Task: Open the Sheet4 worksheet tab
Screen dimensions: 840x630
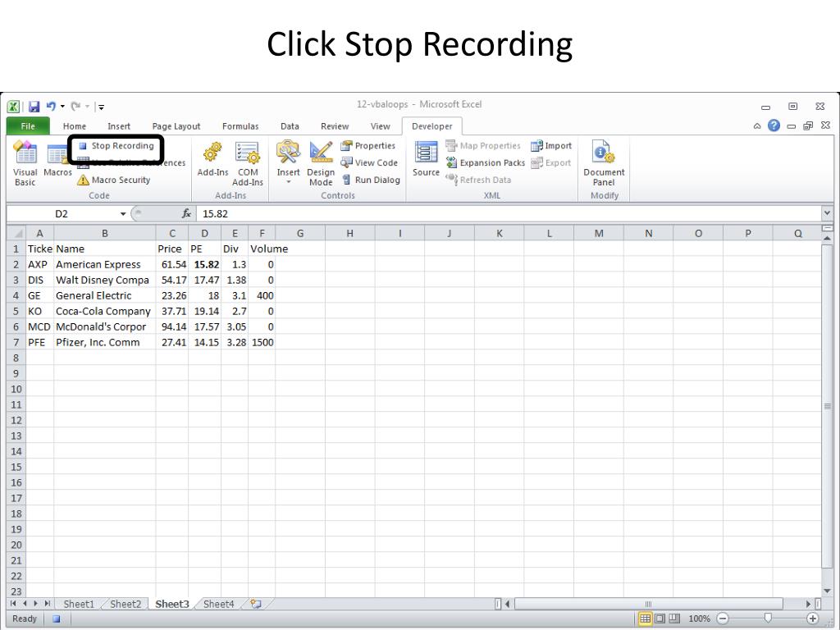Action: 218,604
